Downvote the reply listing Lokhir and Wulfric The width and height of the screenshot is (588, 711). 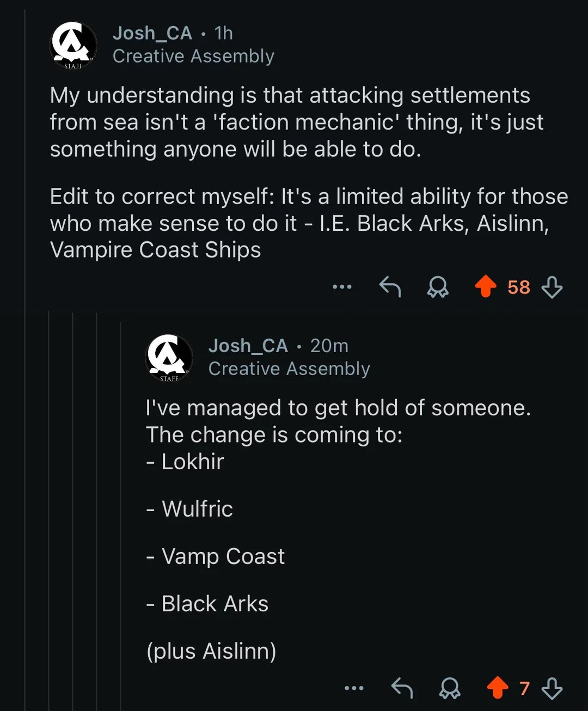552,688
